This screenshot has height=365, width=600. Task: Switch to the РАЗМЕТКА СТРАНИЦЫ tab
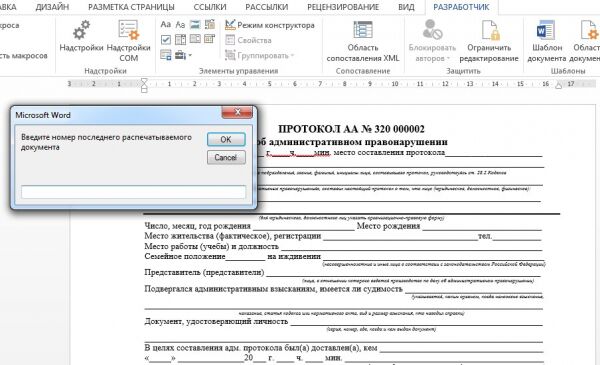pos(131,7)
